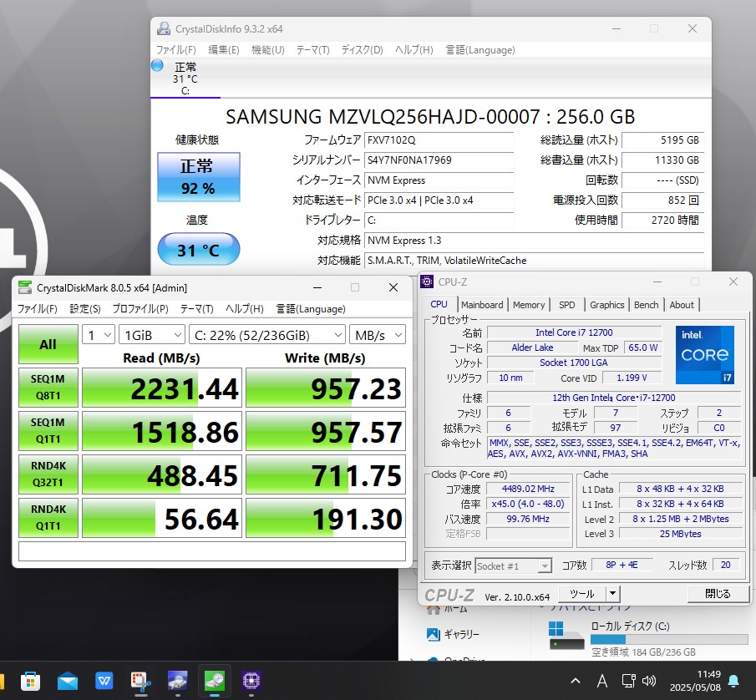This screenshot has height=700, width=756.
Task: Click the Tools (ツール) button in CPU-Z
Action: [582, 593]
